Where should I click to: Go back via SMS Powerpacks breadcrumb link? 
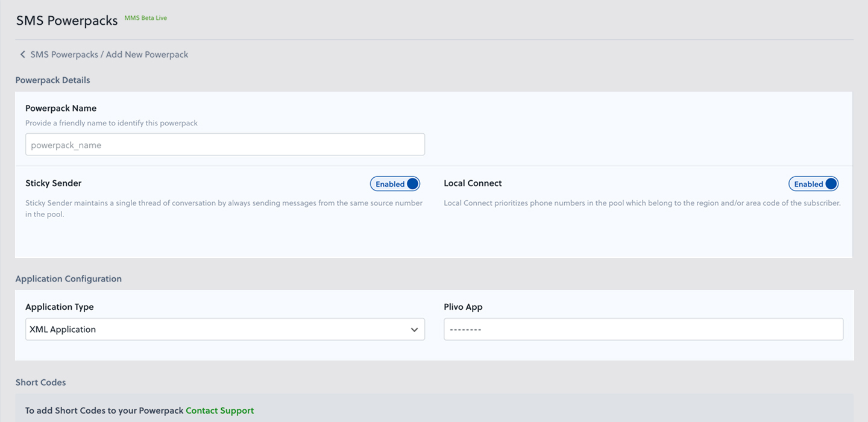tap(64, 55)
